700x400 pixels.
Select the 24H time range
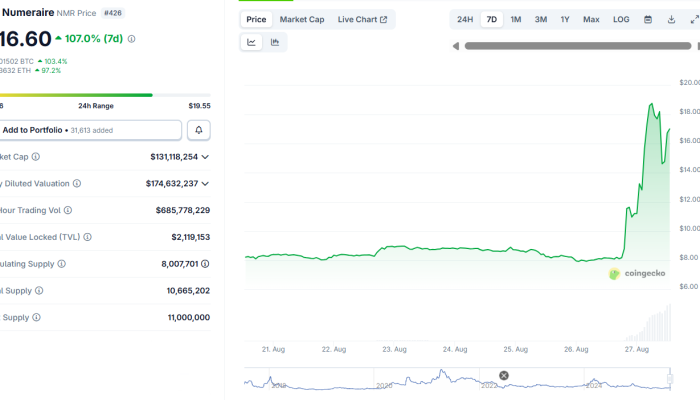point(465,19)
